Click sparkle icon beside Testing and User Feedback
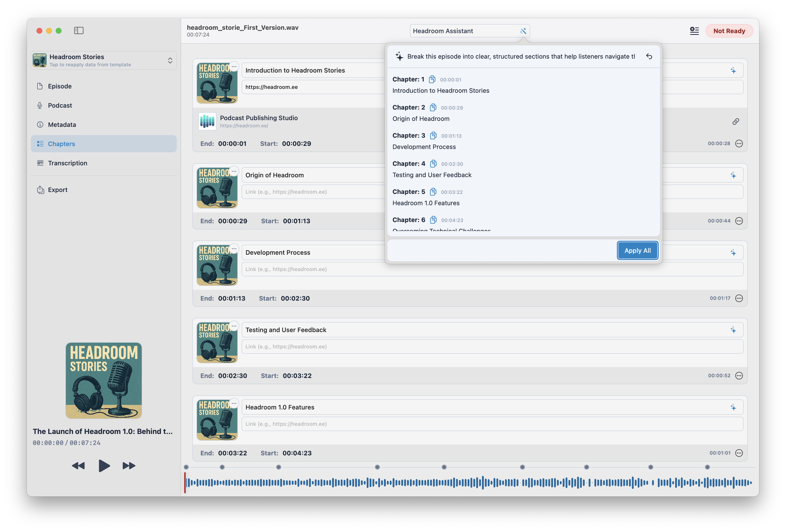786x532 pixels. (733, 330)
